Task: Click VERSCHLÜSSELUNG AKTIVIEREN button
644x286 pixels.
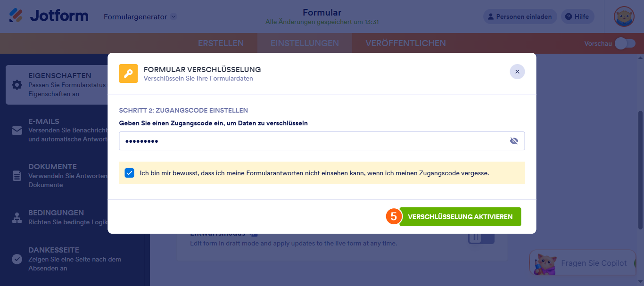Action: 460,217
